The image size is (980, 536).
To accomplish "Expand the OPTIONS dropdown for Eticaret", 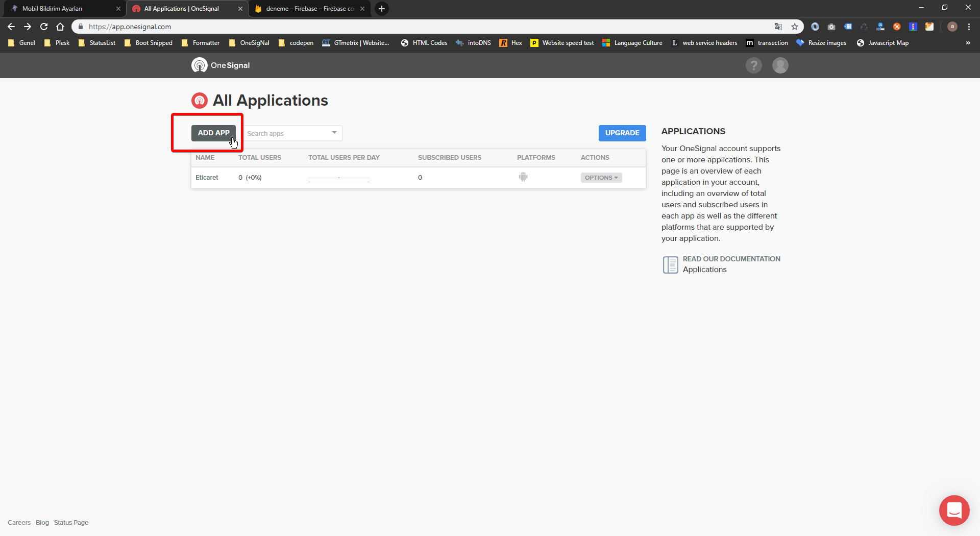I will (x=601, y=178).
